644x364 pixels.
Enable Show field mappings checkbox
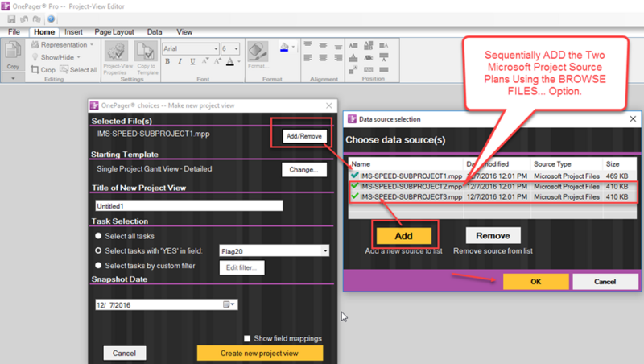(247, 338)
